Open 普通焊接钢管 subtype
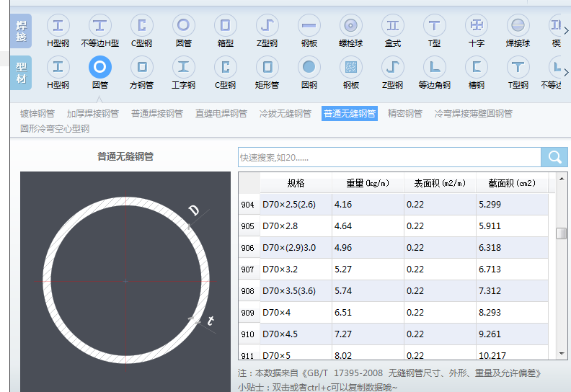The height and width of the screenshot is (392, 571). pyautogui.click(x=157, y=114)
